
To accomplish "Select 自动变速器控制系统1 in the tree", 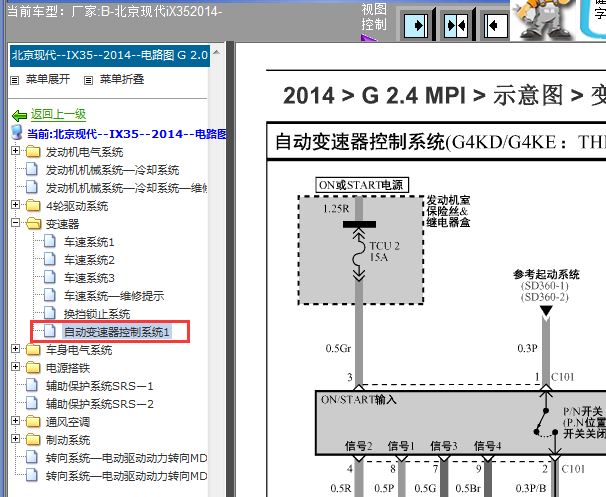I will click(x=117, y=332).
